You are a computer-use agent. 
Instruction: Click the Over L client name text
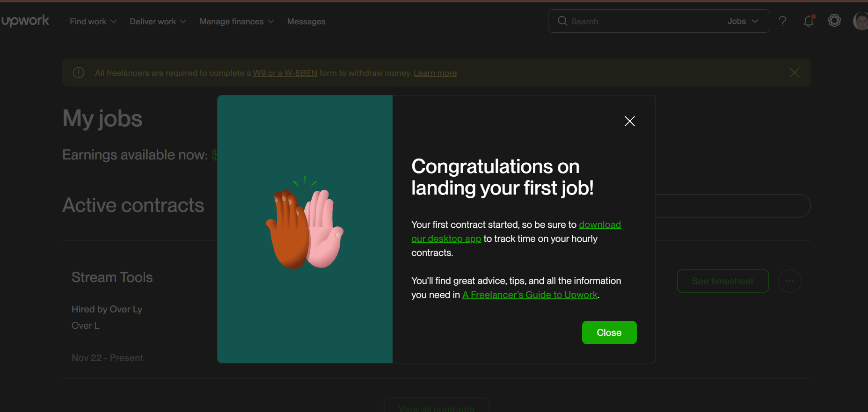click(86, 325)
